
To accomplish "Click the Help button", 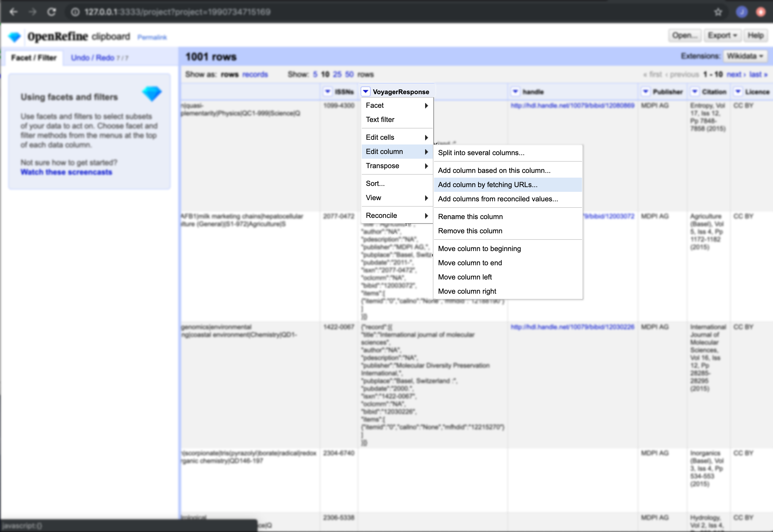I will coord(755,36).
